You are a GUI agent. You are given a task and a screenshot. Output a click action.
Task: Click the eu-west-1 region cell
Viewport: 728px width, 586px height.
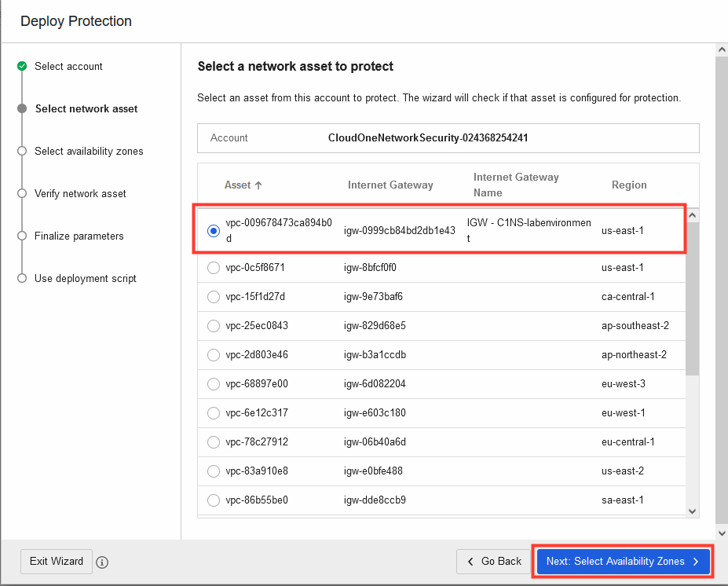[623, 413]
